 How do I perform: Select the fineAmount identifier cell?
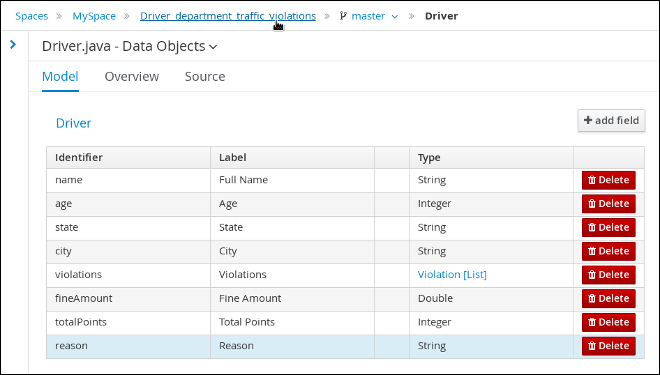(x=128, y=298)
